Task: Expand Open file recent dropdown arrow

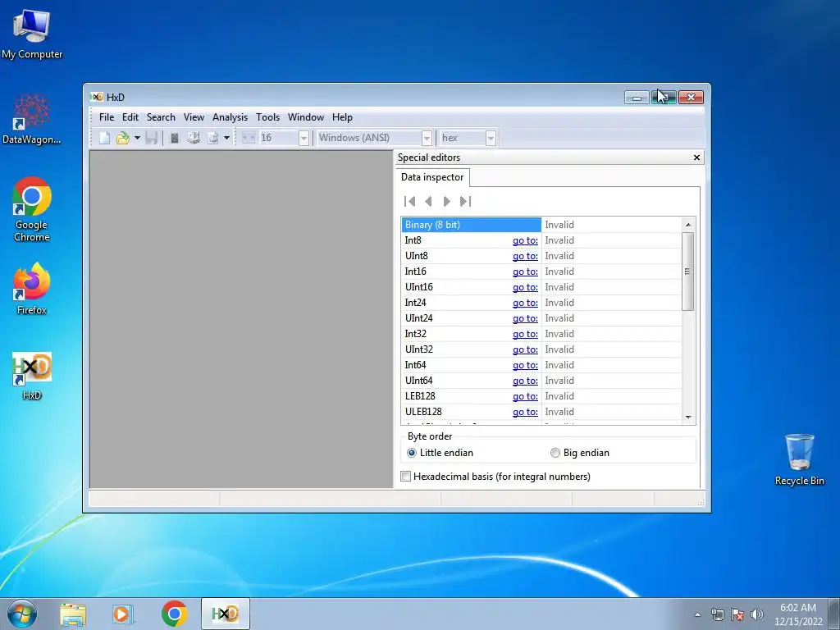Action: click(x=137, y=138)
